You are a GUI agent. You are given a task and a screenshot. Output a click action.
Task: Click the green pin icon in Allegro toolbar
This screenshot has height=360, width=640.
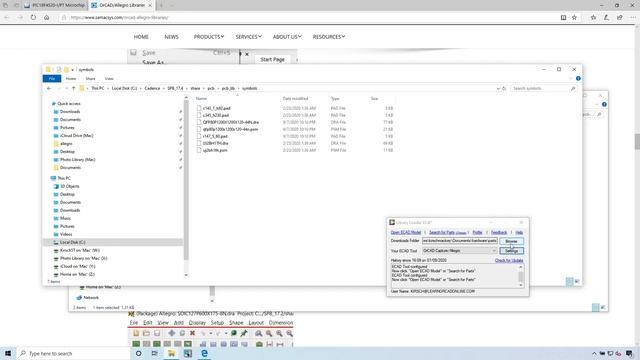[x=244, y=333]
